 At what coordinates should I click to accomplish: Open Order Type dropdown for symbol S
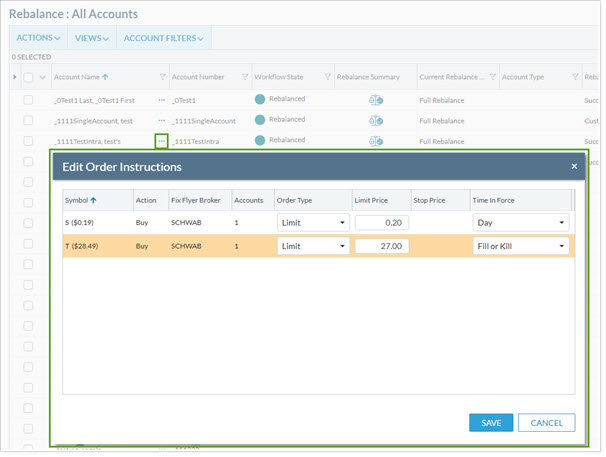(x=312, y=220)
